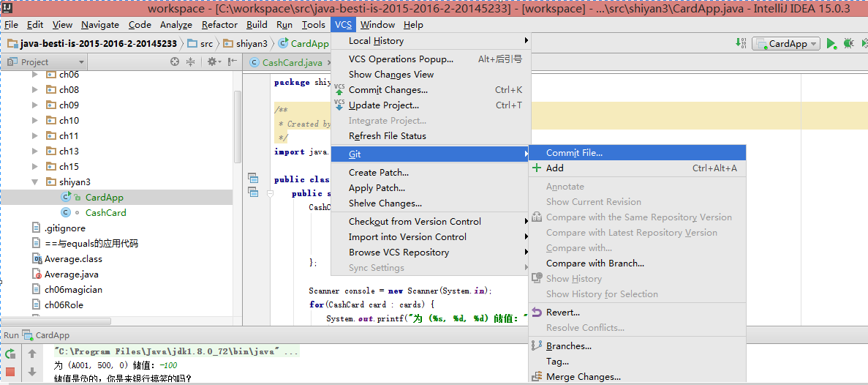This screenshot has width=868, height=385.
Task: Open the Window menu
Action: pos(377,24)
